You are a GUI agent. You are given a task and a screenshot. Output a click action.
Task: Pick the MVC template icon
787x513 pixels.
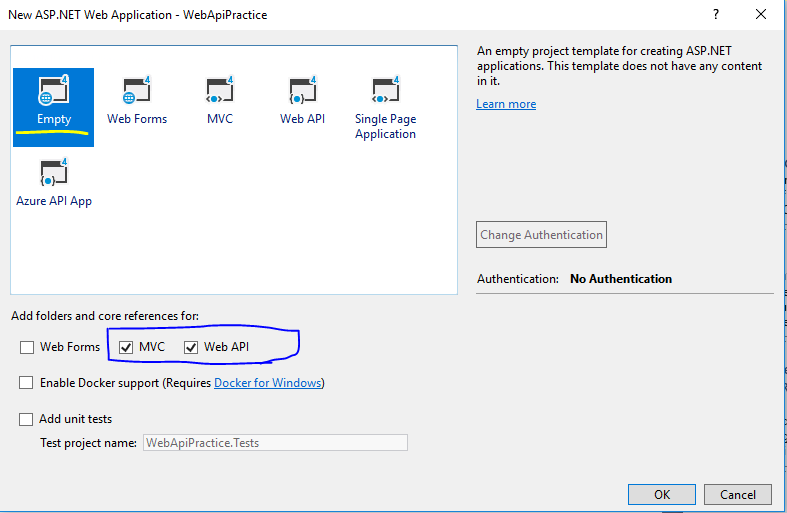(x=219, y=90)
